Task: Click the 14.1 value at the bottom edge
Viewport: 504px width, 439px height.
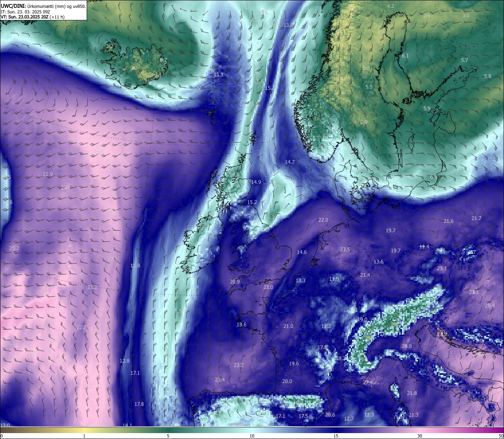Action: click(127, 425)
